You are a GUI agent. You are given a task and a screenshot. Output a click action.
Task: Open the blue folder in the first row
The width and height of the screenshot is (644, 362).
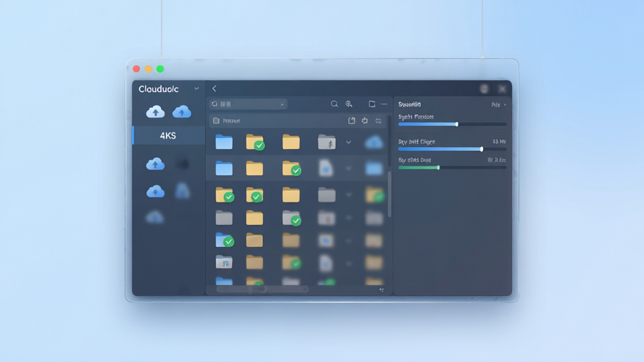tap(224, 142)
